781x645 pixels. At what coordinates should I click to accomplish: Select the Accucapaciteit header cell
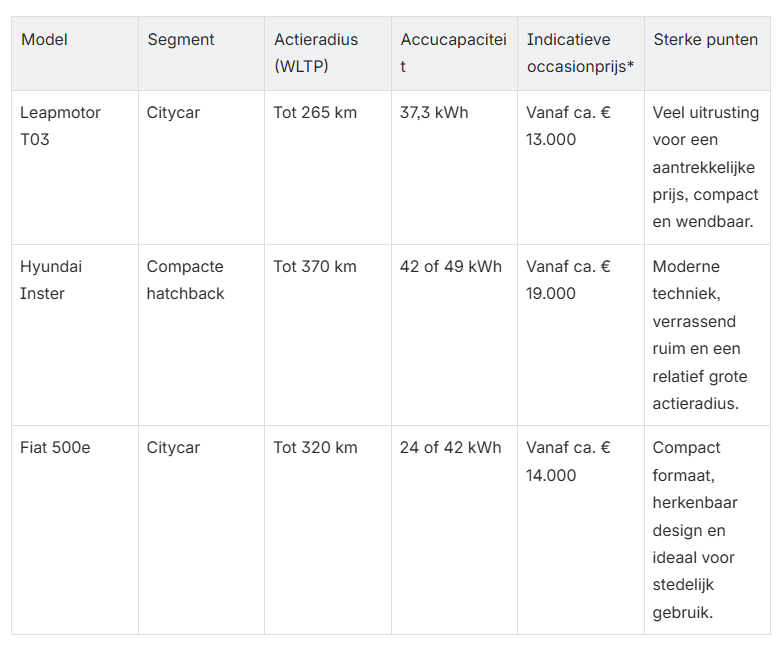point(454,53)
